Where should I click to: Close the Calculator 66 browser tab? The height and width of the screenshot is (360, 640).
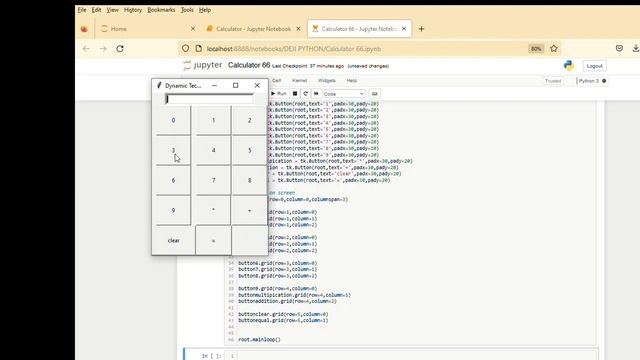[x=404, y=29]
